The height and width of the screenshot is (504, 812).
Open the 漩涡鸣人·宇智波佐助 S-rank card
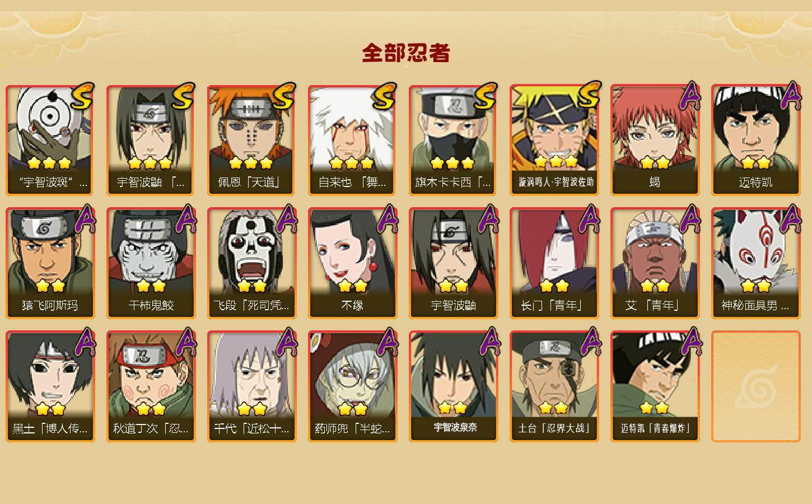coord(554,140)
